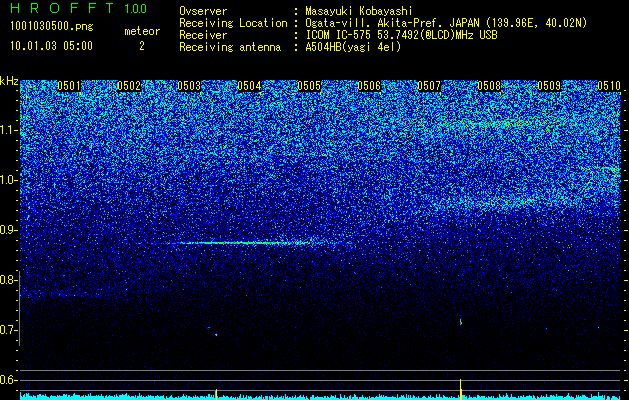Viewport: 629px width, 400px height.
Task: Click the 0502 time marker
Action: coord(129,86)
